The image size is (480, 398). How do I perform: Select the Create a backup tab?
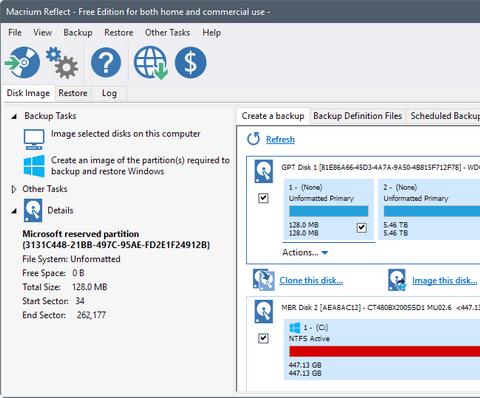tap(273, 116)
